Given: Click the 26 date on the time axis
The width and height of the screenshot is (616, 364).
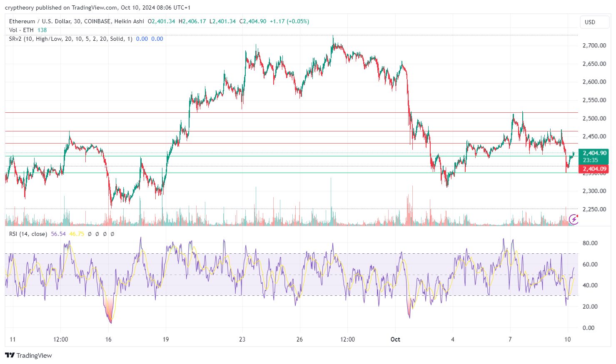Looking at the screenshot, I should coord(299,339).
